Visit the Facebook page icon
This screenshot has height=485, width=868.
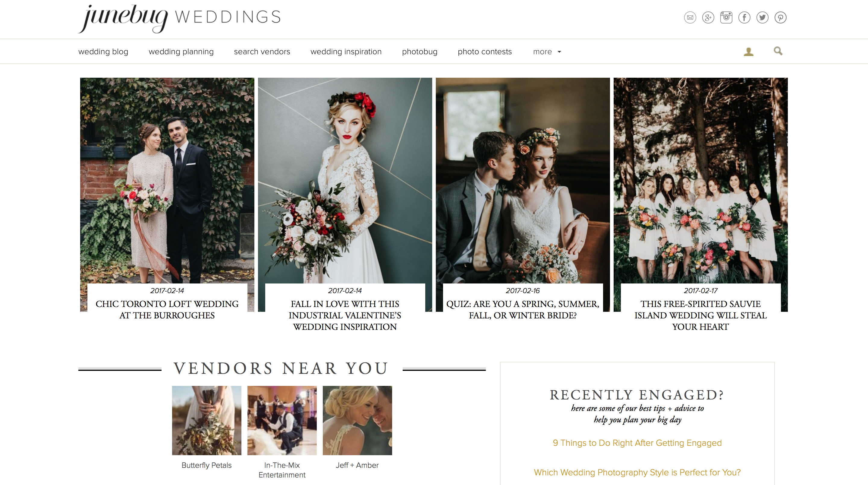tap(744, 17)
